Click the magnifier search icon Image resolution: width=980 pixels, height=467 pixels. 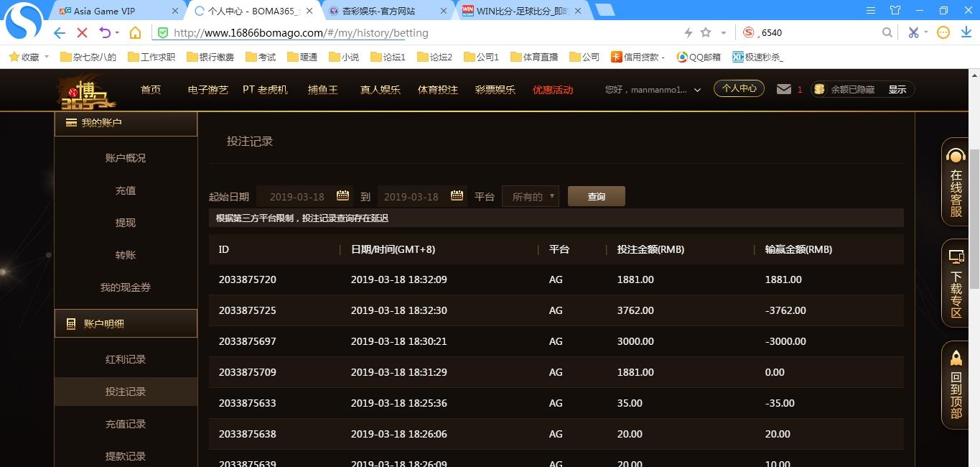click(887, 33)
